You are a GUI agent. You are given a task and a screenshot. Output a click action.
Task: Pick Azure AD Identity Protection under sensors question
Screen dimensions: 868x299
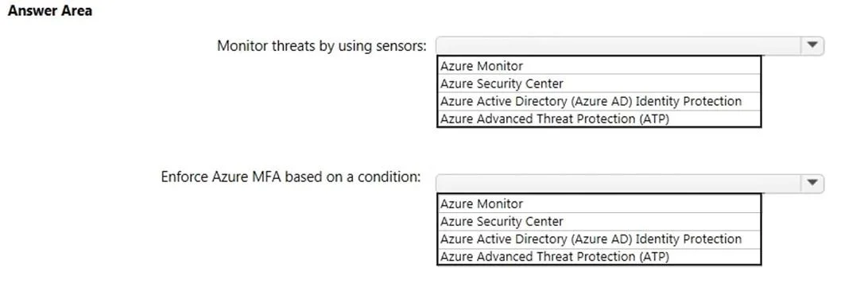point(599,101)
